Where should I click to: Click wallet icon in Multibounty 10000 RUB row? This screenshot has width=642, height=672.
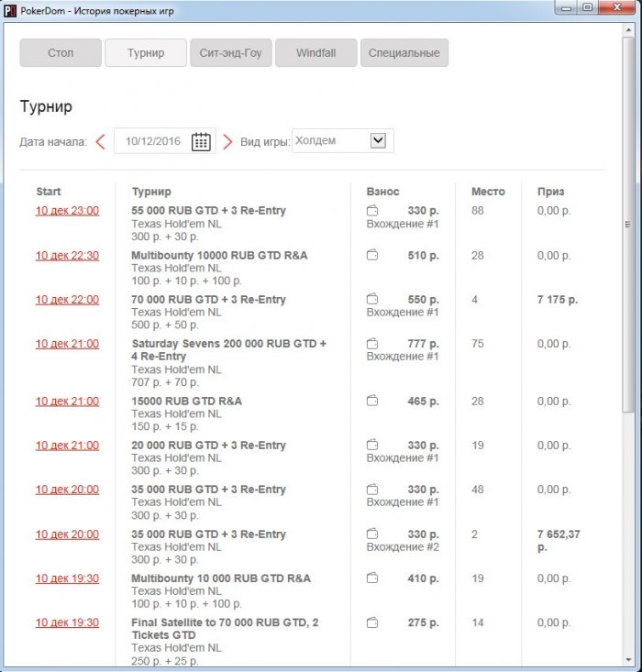click(x=372, y=255)
